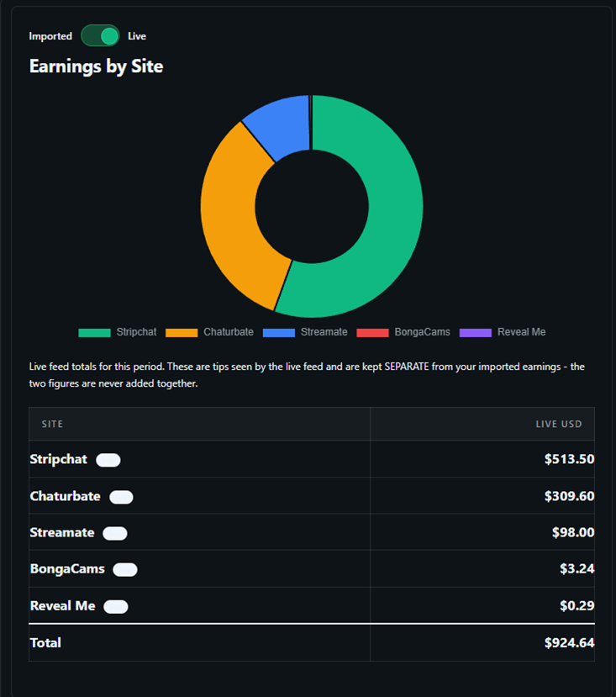Click the LIVE USD column header
Screen dimensions: 616x697
coord(559,424)
